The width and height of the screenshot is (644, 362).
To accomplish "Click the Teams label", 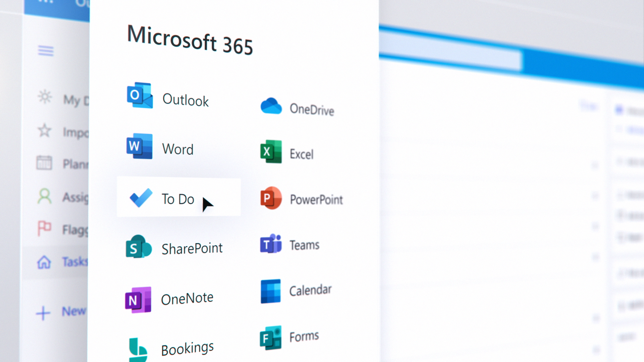I will click(x=305, y=245).
